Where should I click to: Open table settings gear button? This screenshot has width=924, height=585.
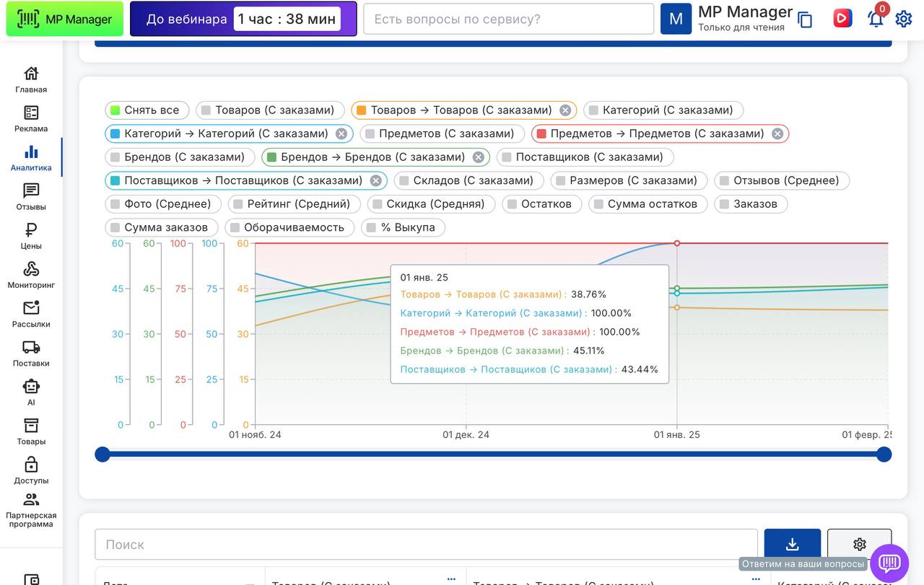coord(859,544)
